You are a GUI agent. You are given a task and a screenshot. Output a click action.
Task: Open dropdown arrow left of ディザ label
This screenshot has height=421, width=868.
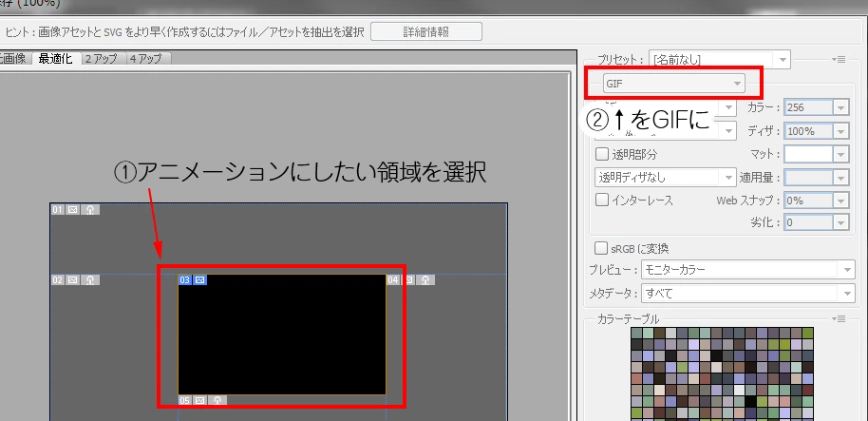click(729, 131)
